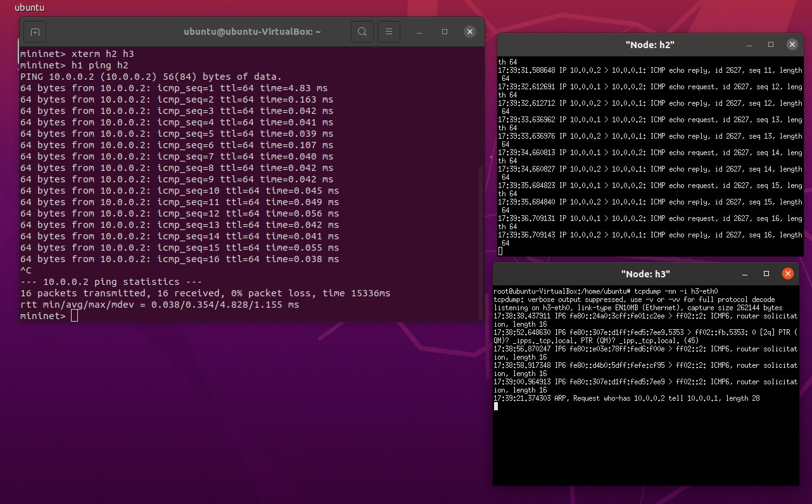This screenshot has height=504, width=812.
Task: Select the icmp_seq=2 ping reply line
Action: [177, 99]
